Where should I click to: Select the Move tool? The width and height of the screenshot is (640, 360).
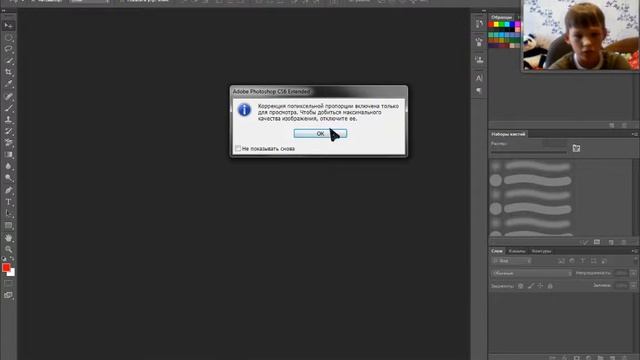[8, 26]
